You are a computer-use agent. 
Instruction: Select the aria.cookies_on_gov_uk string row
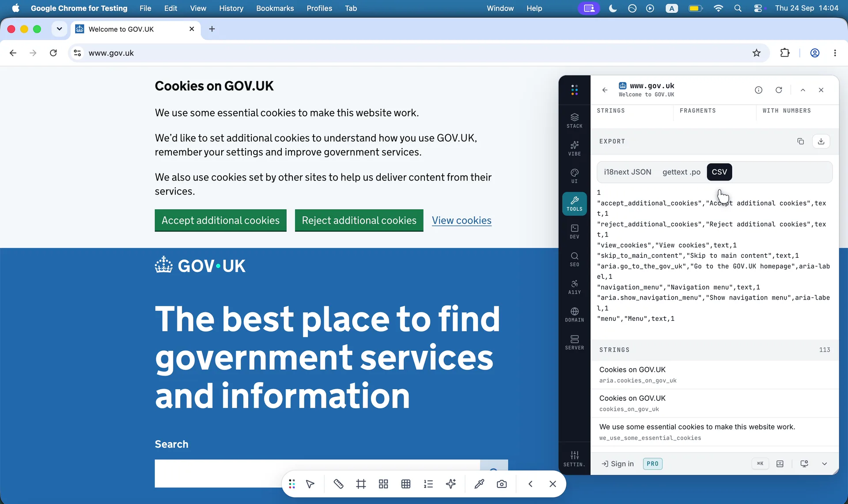point(714,375)
